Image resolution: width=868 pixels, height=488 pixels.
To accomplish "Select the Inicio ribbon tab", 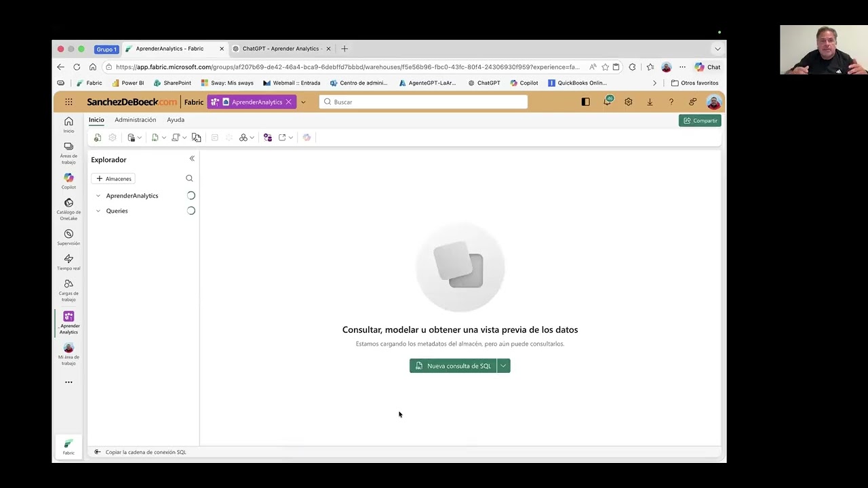I will [96, 120].
